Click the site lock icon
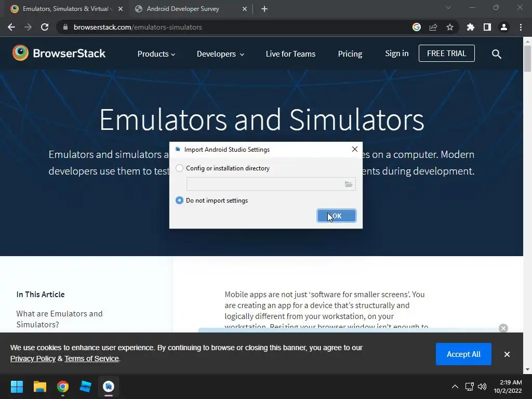The image size is (532, 399). point(66,27)
